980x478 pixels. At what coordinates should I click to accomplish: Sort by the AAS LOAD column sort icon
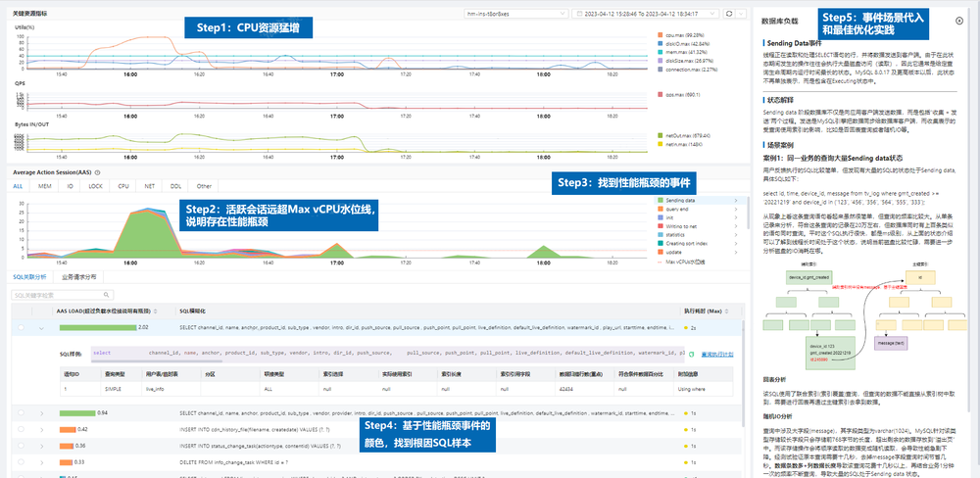pyautogui.click(x=155, y=311)
